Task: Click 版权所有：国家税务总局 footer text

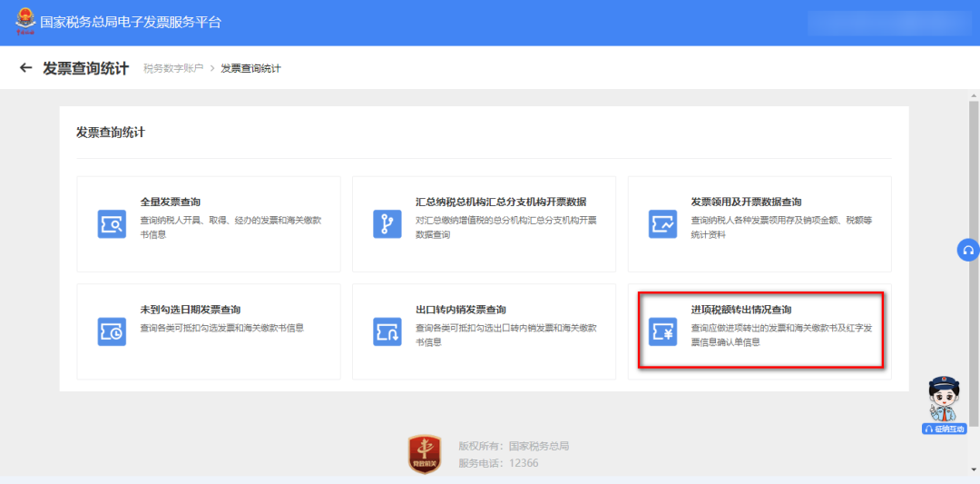Action: pos(514,446)
